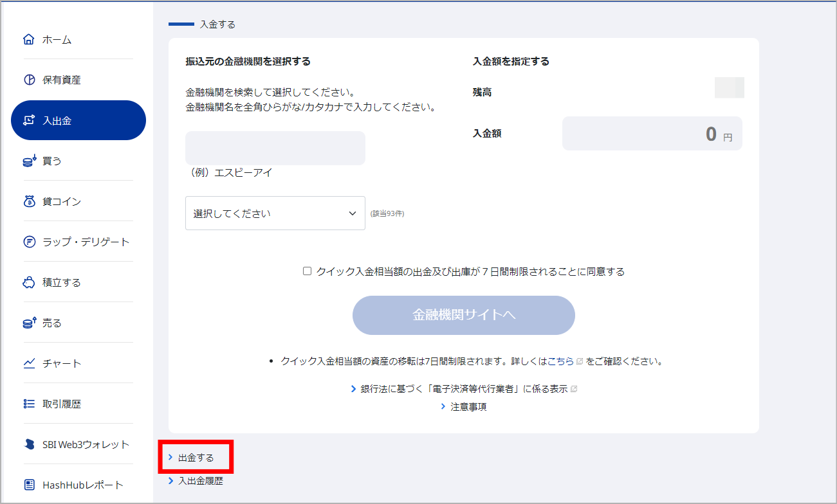Click the (該当93件) count text
837x504 pixels.
tap(387, 213)
